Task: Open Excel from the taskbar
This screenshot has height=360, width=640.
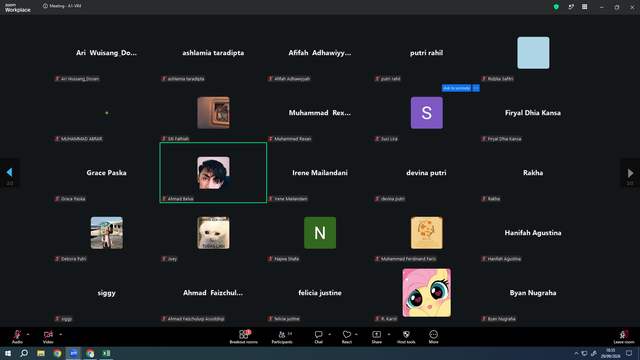Action: pyautogui.click(x=106, y=353)
